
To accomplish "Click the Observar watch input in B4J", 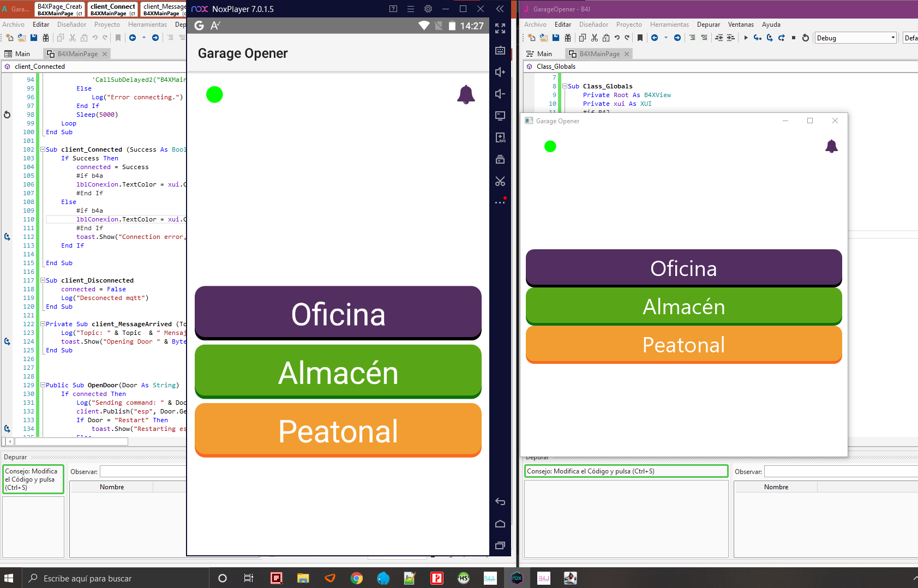I will point(841,472).
